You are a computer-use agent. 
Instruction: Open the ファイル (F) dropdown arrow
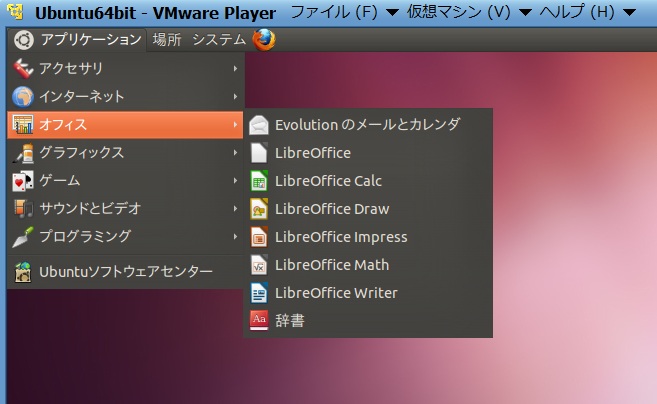click(x=391, y=13)
